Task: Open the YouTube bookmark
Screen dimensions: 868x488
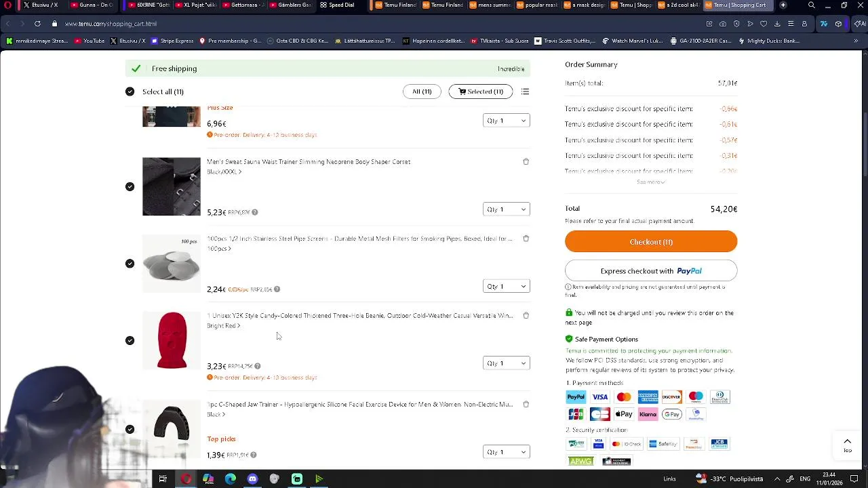Action: coord(90,41)
